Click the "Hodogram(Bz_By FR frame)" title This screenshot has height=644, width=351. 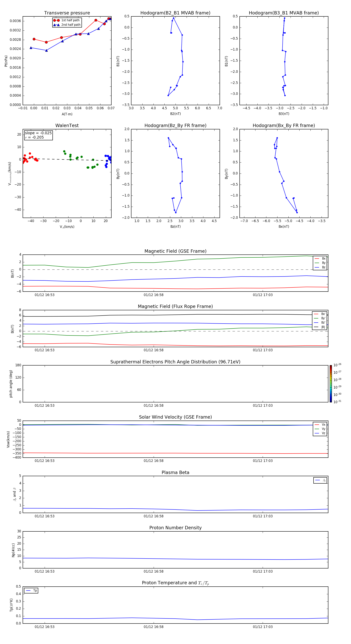point(175,125)
